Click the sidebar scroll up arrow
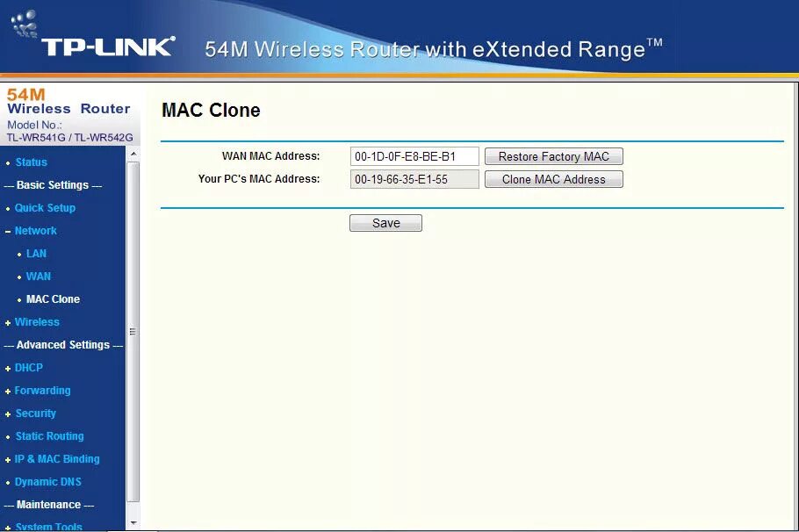The height and width of the screenshot is (532, 799). tap(133, 154)
